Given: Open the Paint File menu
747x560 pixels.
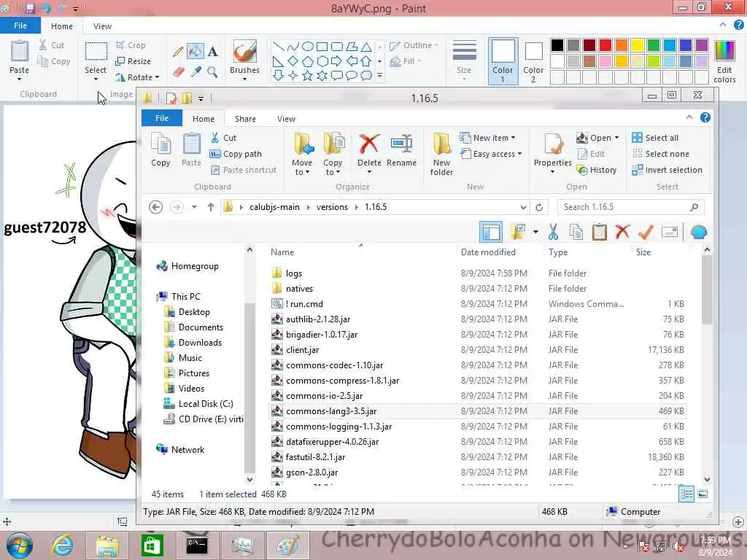Looking at the screenshot, I should pyautogui.click(x=20, y=26).
